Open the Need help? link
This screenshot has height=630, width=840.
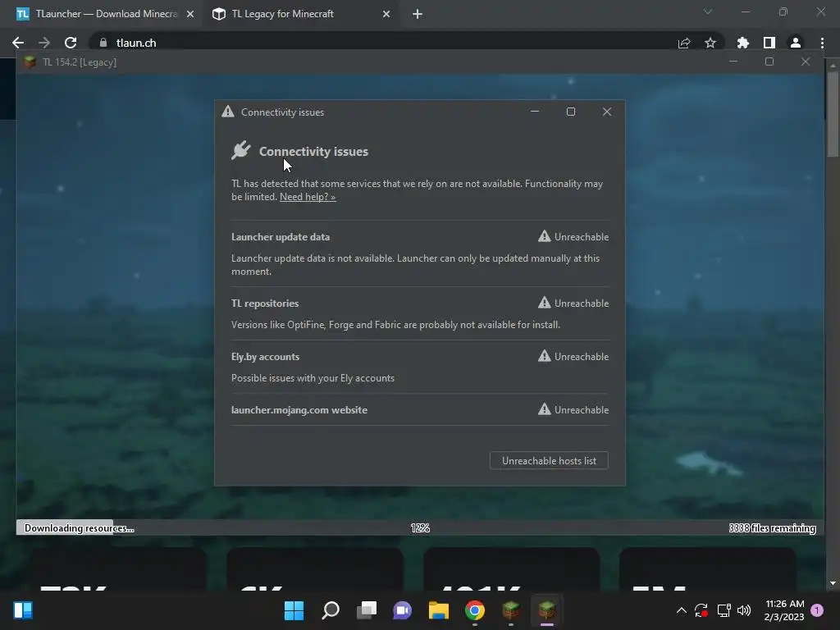coord(308,197)
